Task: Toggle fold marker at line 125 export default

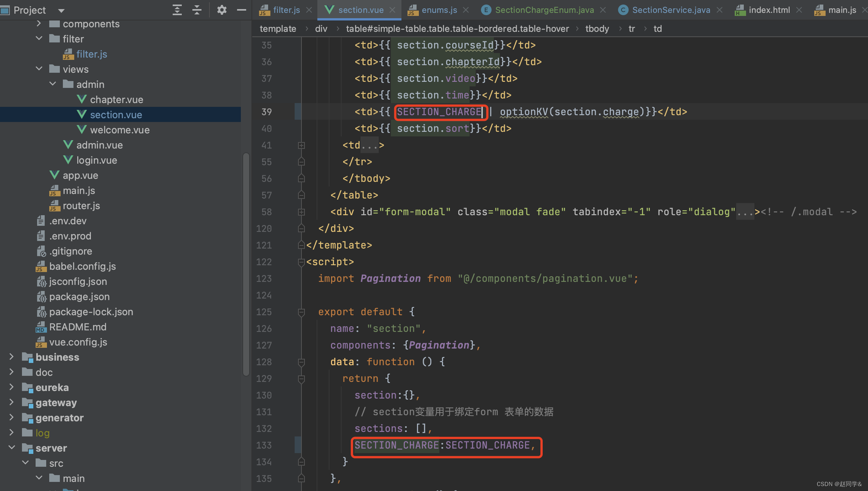Action: (301, 312)
